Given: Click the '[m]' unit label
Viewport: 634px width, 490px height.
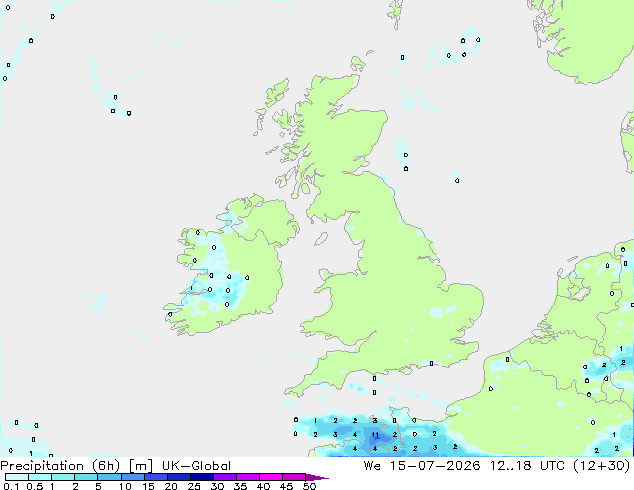Looking at the screenshot, I should [x=140, y=466].
